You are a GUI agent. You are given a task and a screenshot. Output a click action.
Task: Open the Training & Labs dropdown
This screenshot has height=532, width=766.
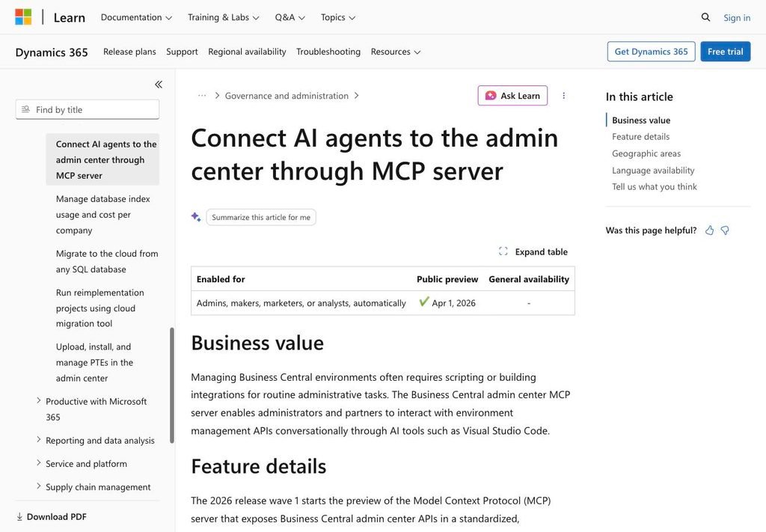[x=223, y=18]
